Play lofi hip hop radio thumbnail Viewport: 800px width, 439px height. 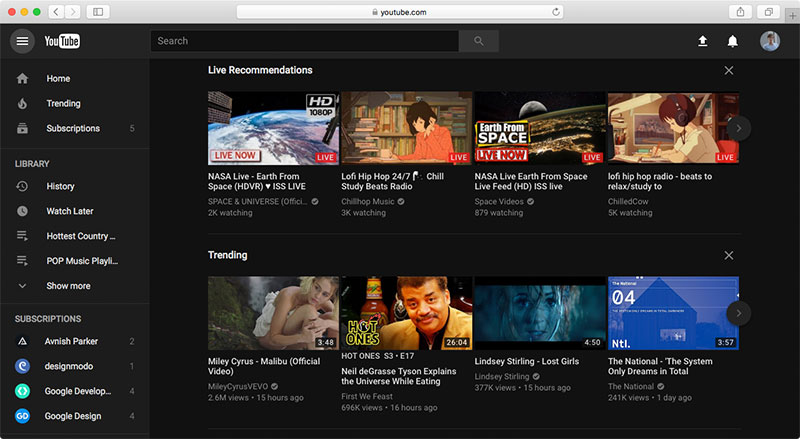tap(673, 128)
